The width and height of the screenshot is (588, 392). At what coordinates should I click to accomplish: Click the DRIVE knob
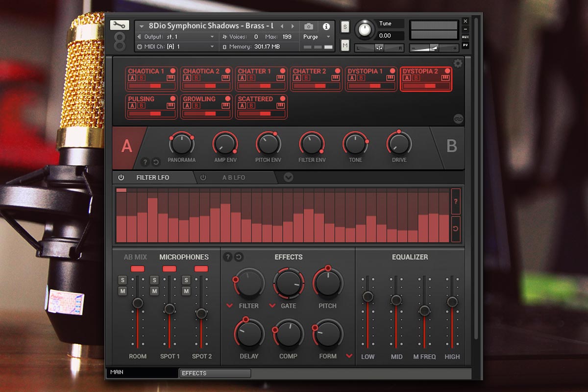tap(399, 144)
